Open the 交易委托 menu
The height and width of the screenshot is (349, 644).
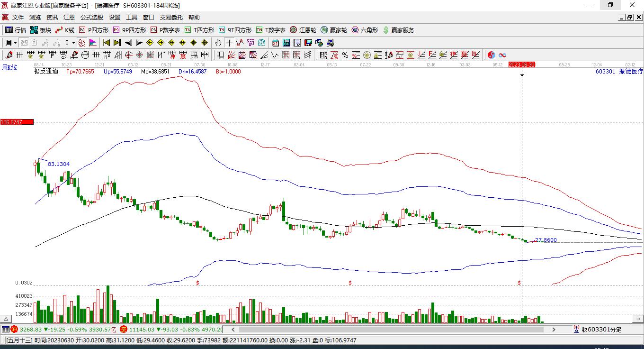click(171, 18)
